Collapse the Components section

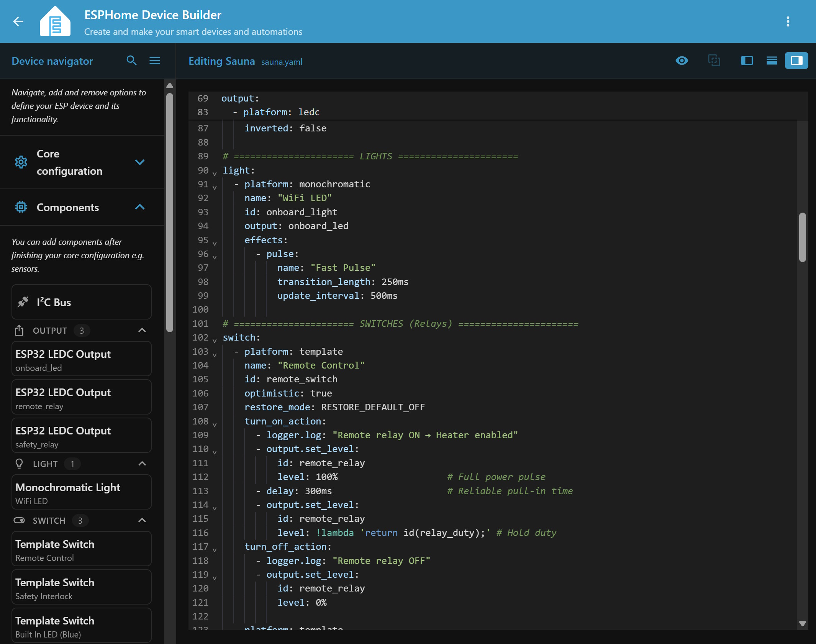point(140,207)
